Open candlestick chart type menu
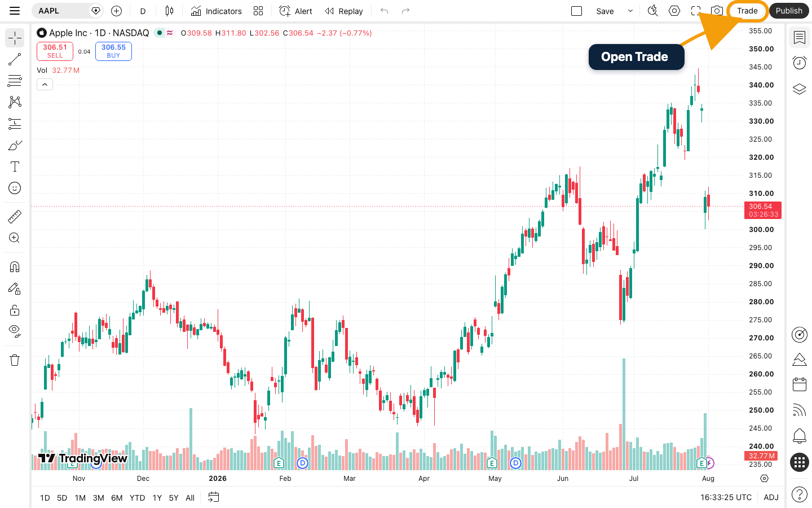 (x=169, y=11)
